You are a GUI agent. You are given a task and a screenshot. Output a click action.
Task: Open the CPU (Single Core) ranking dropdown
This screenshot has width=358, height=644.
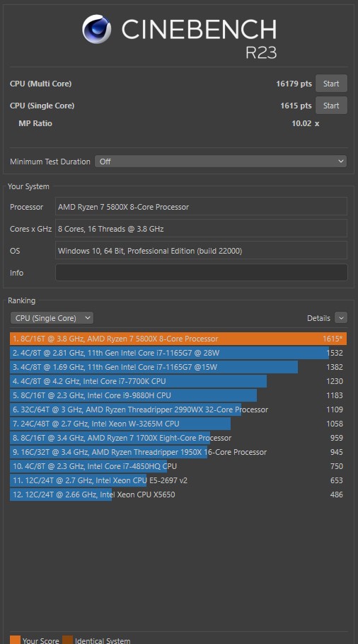click(x=52, y=318)
